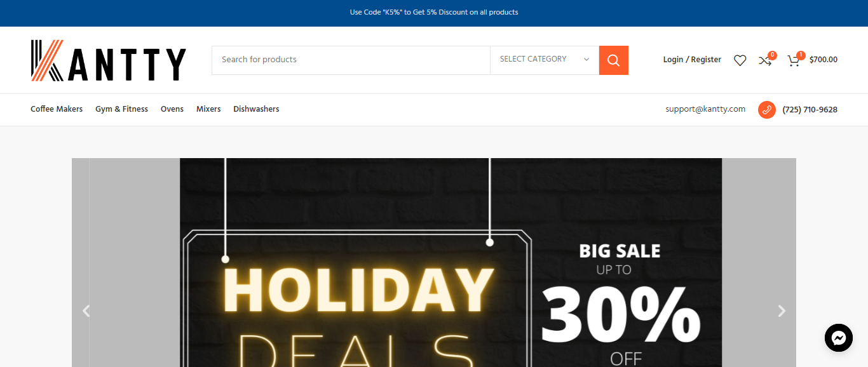
Task: Go to previous slide with left arrow
Action: coord(86,311)
